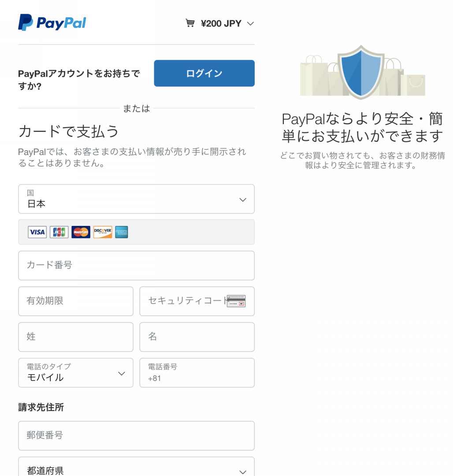The height and width of the screenshot is (476, 453).
Task: Click the 有効期限 expiry field
Action: pos(76,301)
